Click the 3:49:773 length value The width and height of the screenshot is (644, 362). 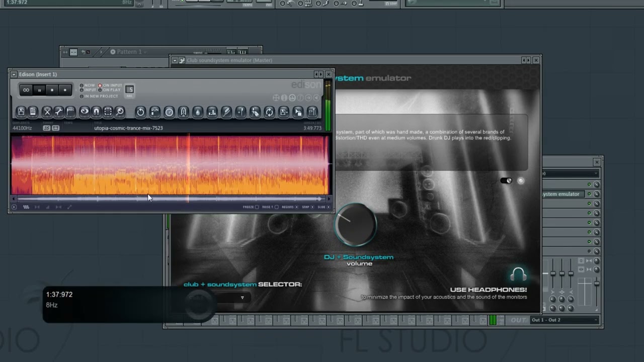coord(312,128)
